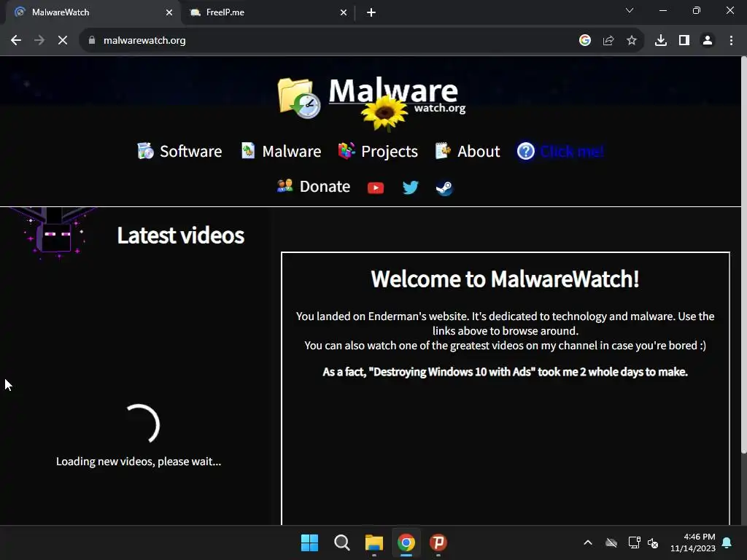Close the FreeIP.me tab

[344, 12]
